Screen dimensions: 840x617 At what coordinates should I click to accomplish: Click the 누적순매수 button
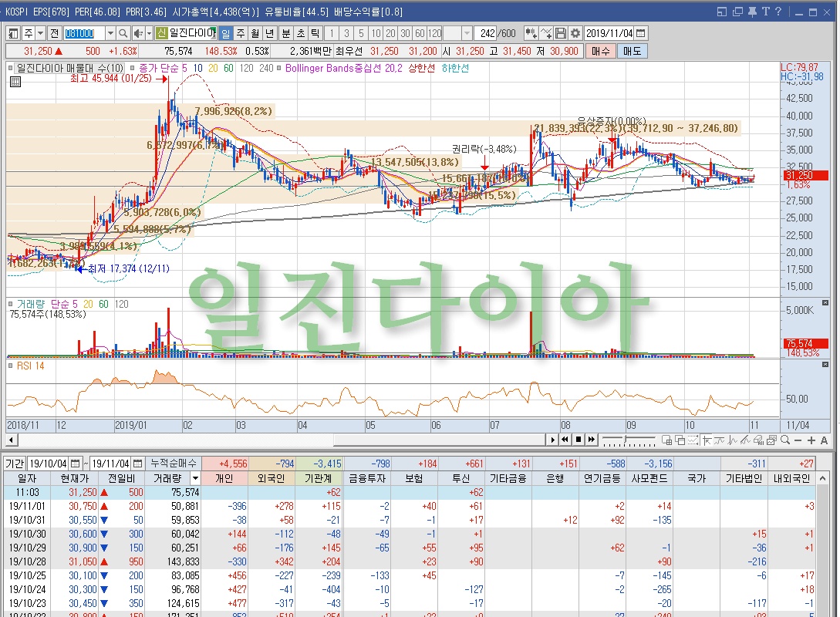click(173, 464)
